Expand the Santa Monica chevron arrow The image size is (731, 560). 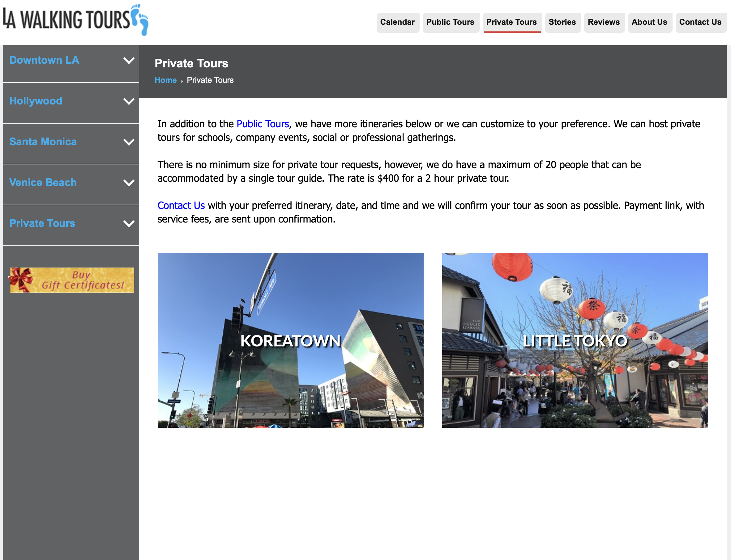pyautogui.click(x=129, y=142)
